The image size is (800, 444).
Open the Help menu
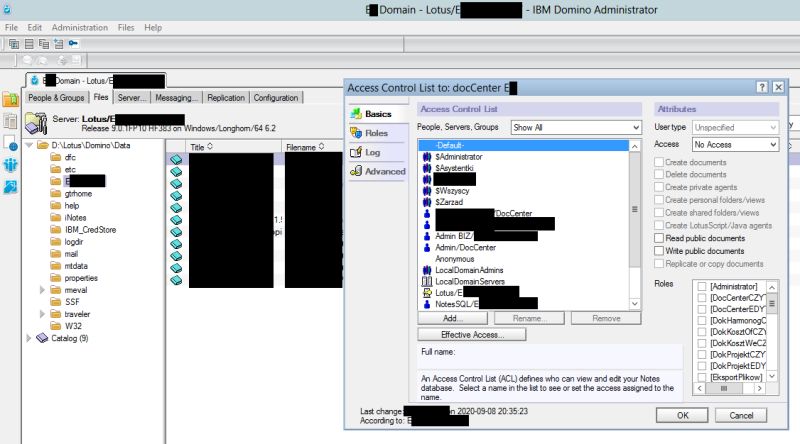tap(153, 28)
